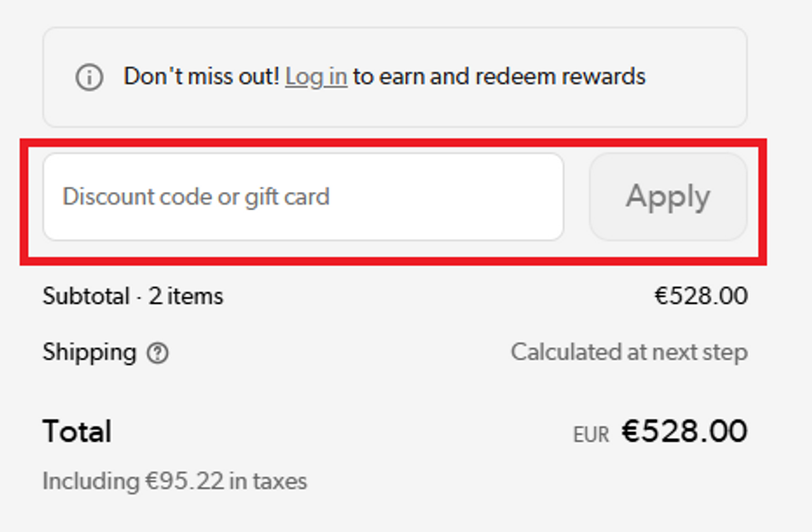Click the Discount code or gift card field
Image resolution: width=812 pixels, height=532 pixels.
[x=303, y=197]
